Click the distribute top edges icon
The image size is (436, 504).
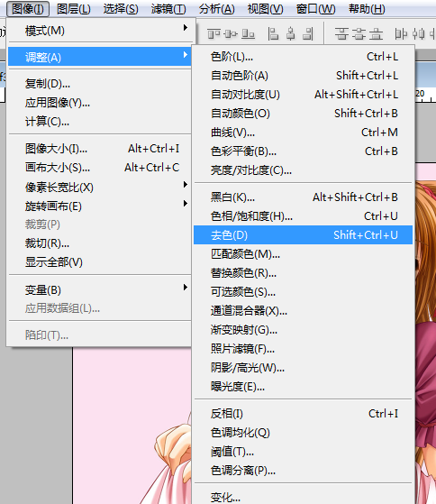pyautogui.click(x=341, y=33)
